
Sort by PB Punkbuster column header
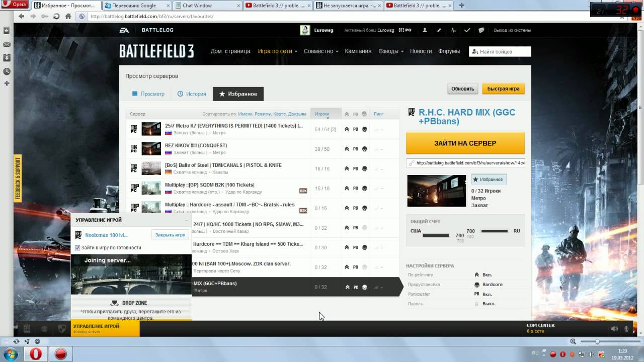[356, 114]
